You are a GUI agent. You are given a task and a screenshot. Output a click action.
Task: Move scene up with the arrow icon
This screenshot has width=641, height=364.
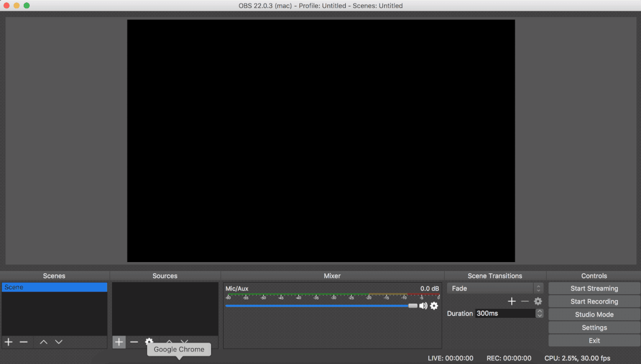tap(43, 342)
